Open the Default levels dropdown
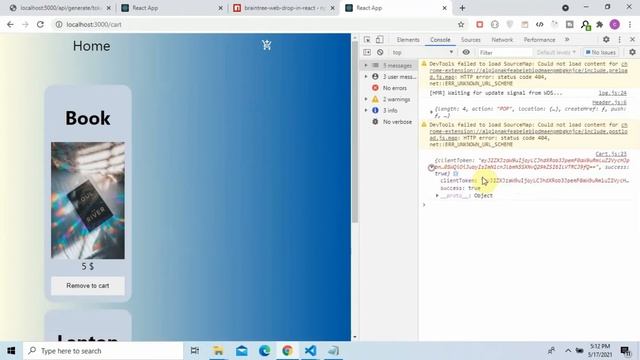 556,52
